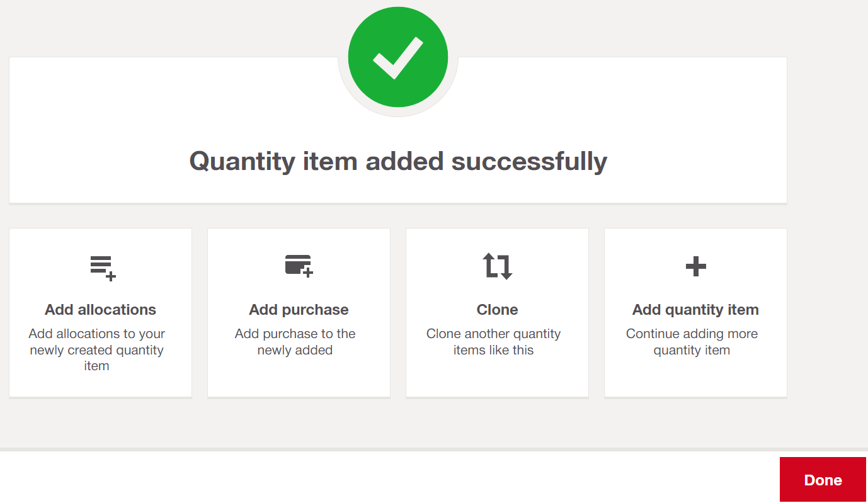Click "Continue adding more quantity item" description
This screenshot has width=868, height=503.
coord(692,342)
